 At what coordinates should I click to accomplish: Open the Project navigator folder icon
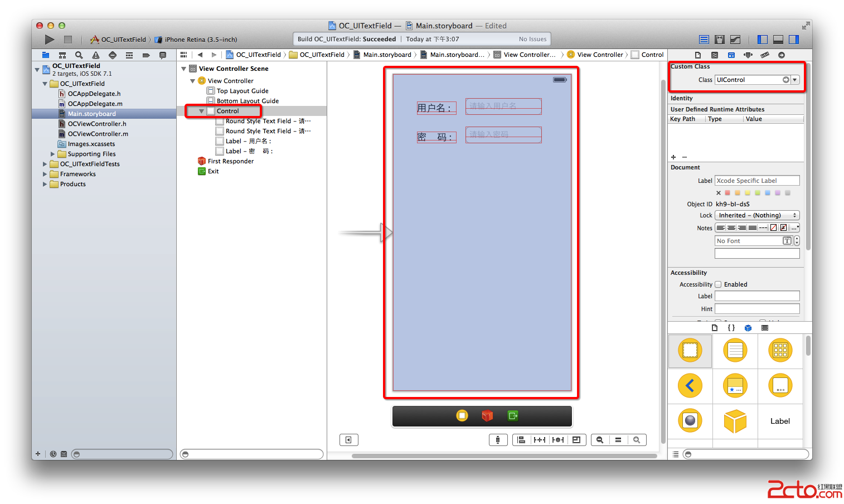point(46,55)
